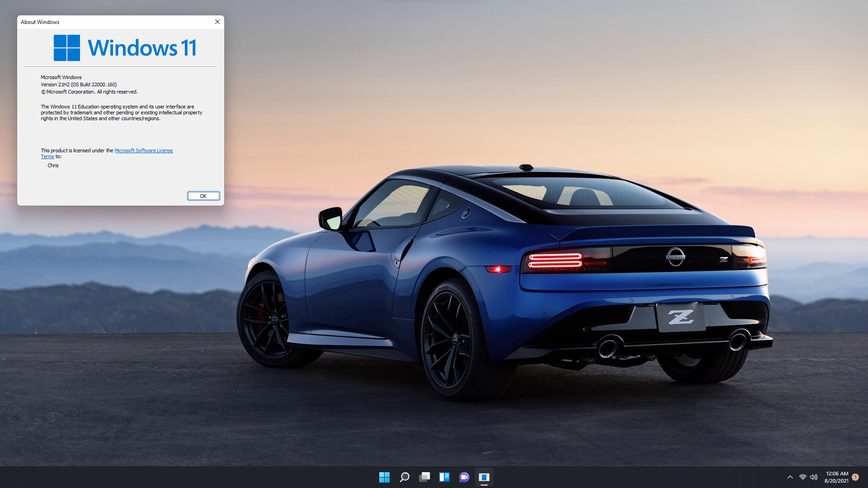868x488 pixels.
Task: Click the About Windows title bar
Action: click(113, 22)
